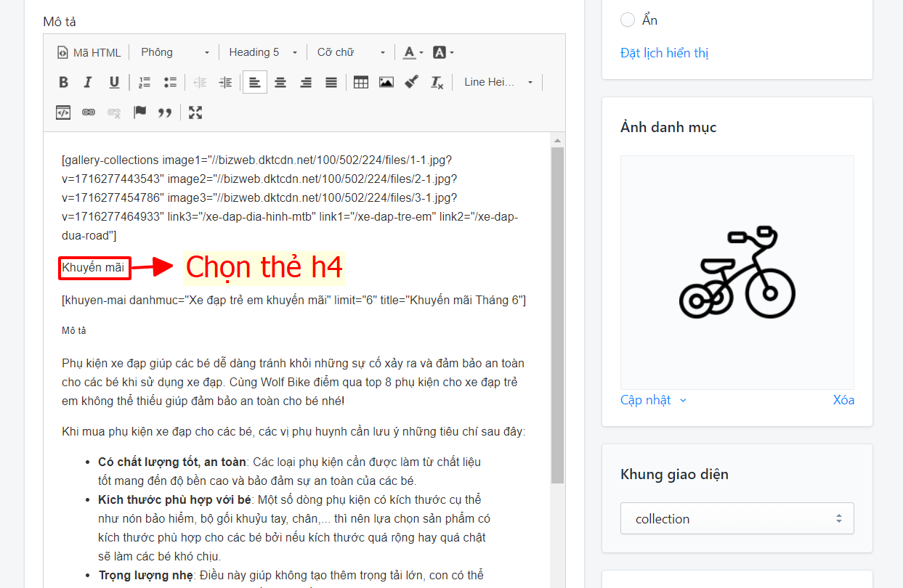Click the small Mô tả heading in editor
The width and height of the screenshot is (903, 588).
tap(74, 331)
